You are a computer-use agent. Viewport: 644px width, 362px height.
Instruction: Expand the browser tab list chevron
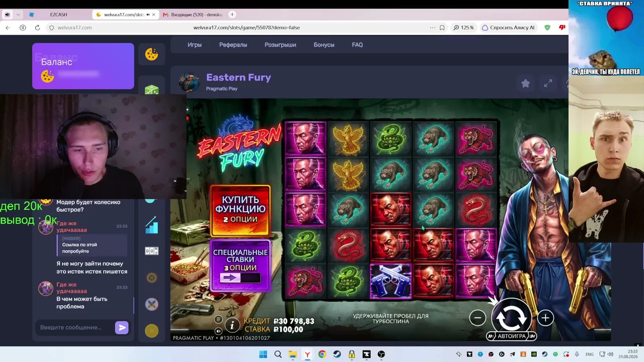coord(18,15)
